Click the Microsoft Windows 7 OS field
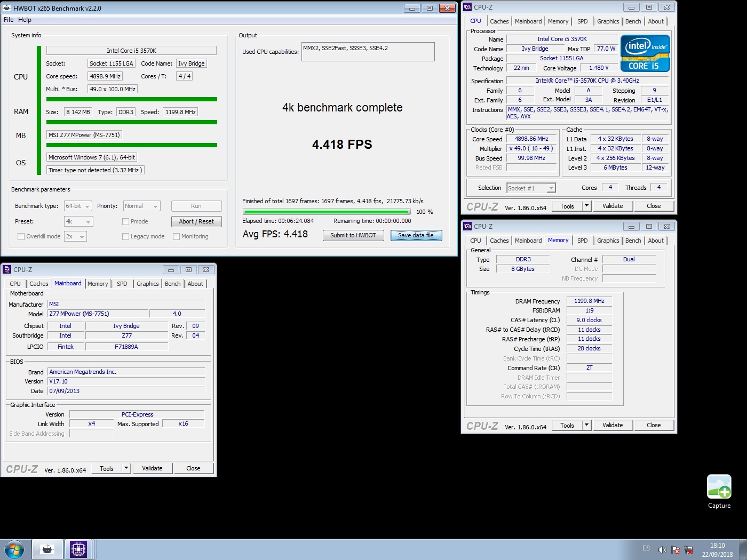This screenshot has height=560, width=747. [x=92, y=157]
